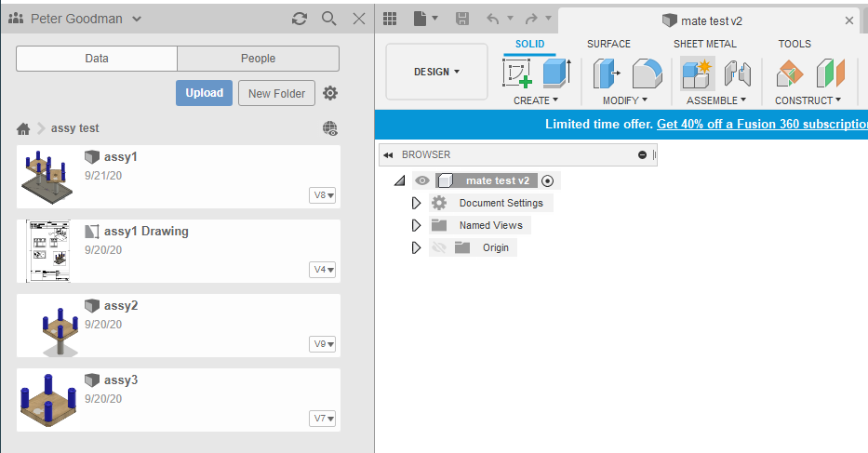Select the Extrude tool
This screenshot has width=868, height=453.
[556, 73]
